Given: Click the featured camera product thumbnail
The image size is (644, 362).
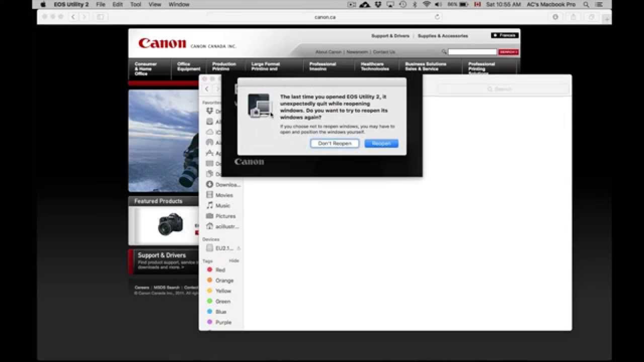Looking at the screenshot, I should tap(171, 224).
